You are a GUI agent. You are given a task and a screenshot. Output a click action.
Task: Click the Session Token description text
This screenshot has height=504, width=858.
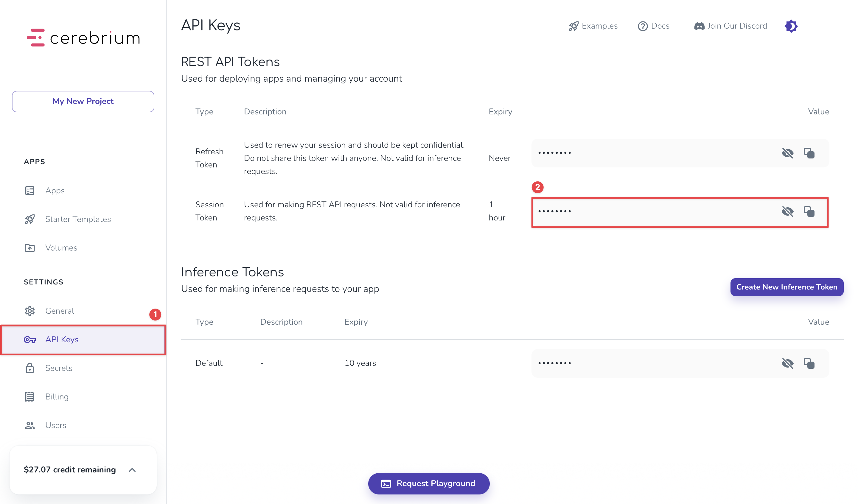pyautogui.click(x=352, y=211)
